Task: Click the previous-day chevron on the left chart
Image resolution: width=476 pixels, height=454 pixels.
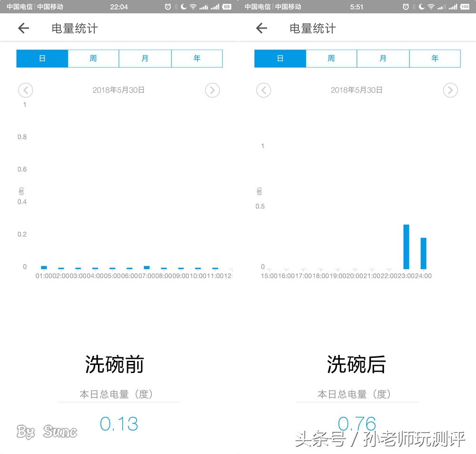Action: tap(25, 90)
